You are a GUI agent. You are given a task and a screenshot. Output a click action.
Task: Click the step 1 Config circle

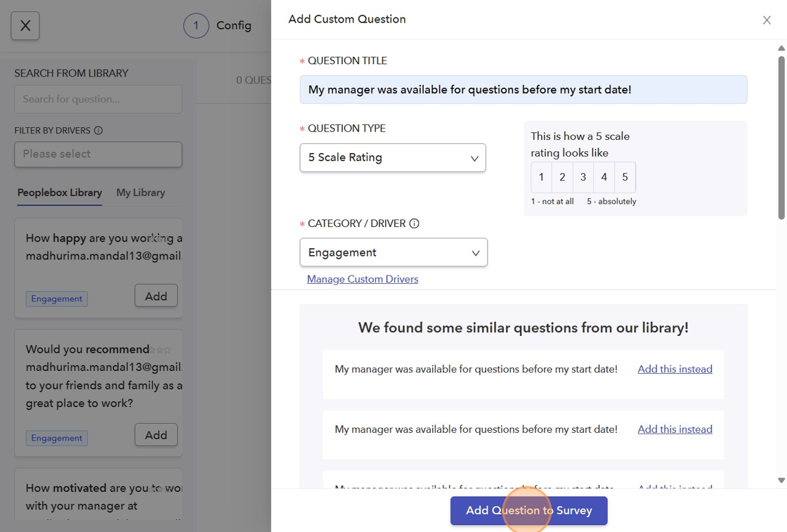point(196,25)
